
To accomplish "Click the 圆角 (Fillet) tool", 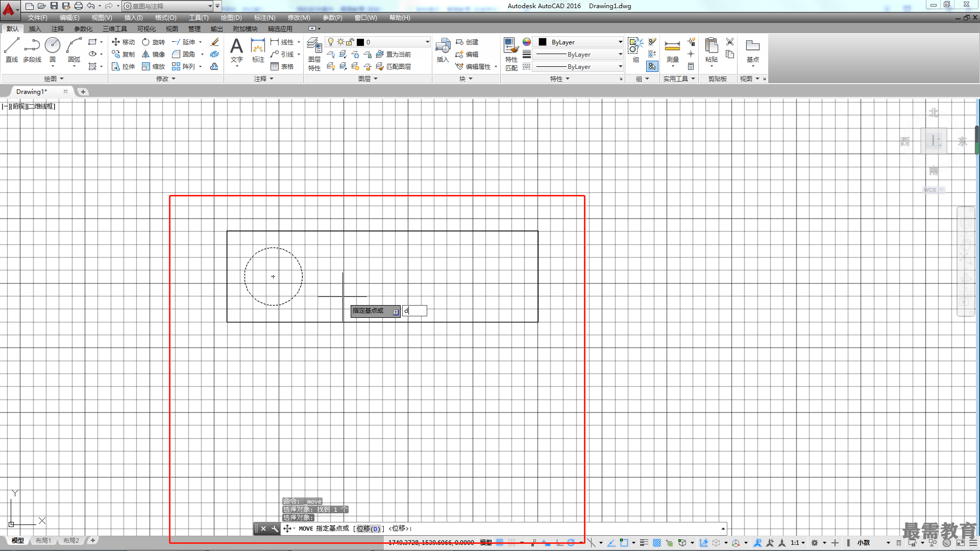I will click(x=183, y=54).
